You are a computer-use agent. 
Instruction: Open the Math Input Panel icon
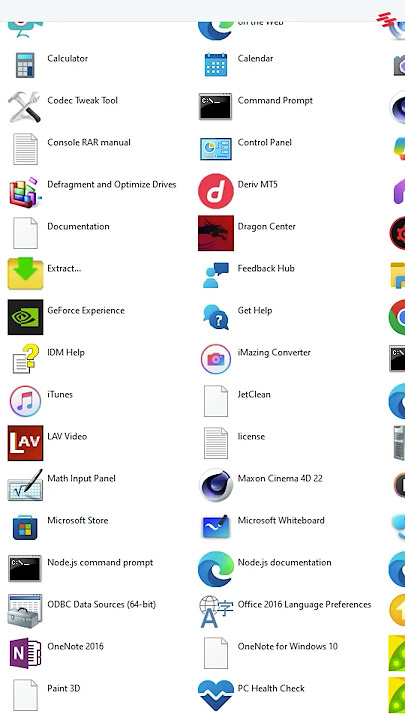25,484
